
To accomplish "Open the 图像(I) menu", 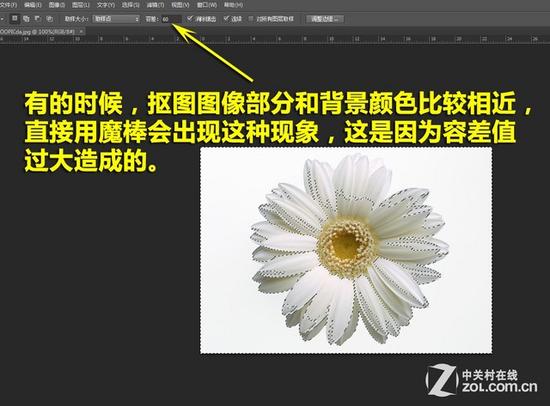I will [56, 5].
